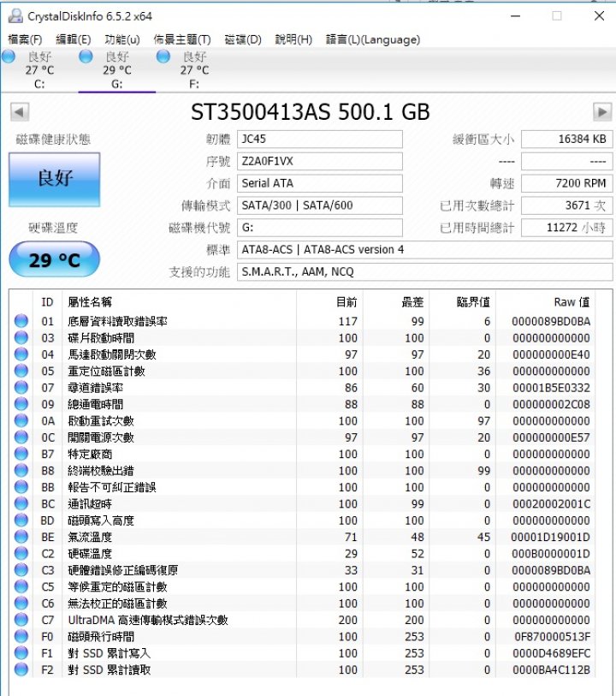
Task: Click status orb for attribute 09 row
Action: pos(21,404)
